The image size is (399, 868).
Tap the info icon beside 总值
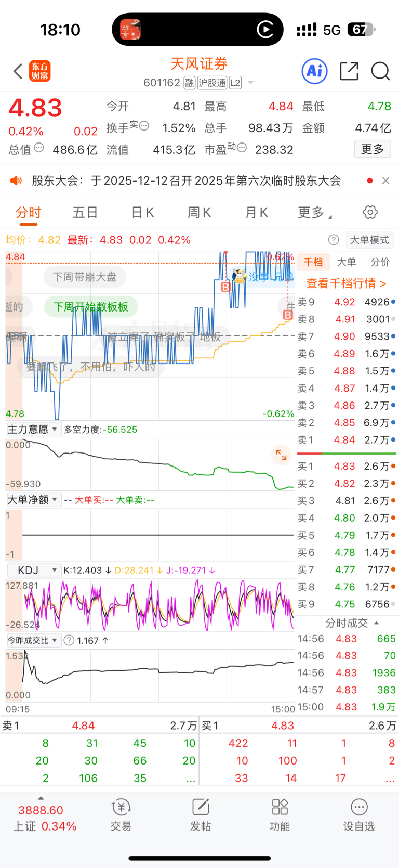(x=39, y=148)
